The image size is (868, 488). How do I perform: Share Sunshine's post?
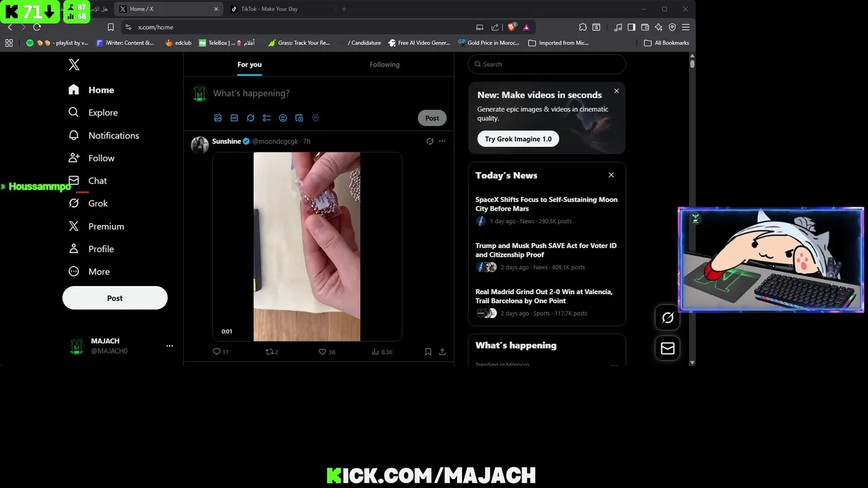coord(442,352)
